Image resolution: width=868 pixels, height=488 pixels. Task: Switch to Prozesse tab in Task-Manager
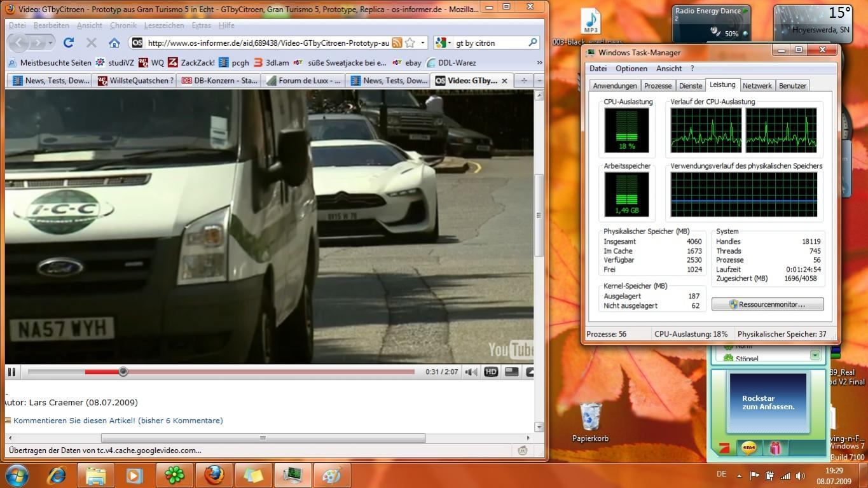pyautogui.click(x=658, y=86)
